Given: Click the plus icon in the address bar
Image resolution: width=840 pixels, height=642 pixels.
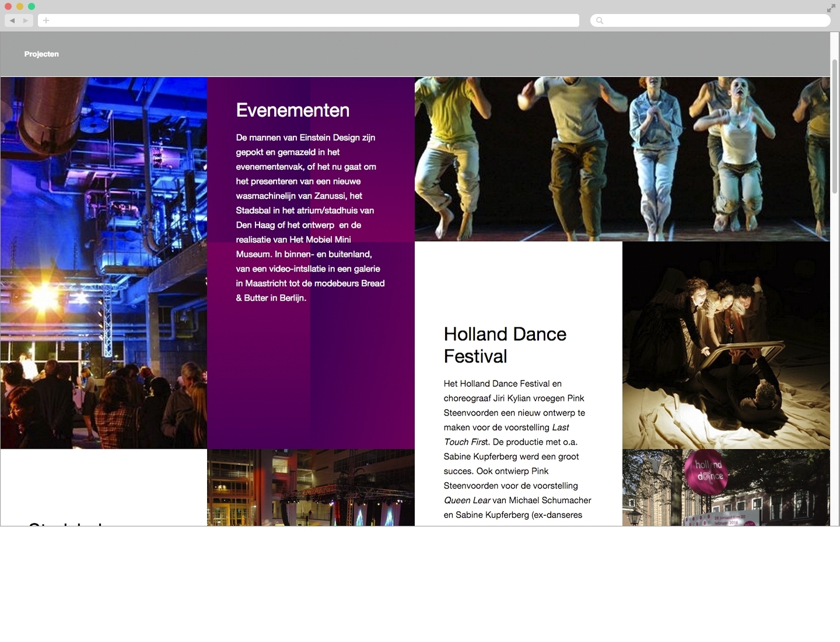Looking at the screenshot, I should coord(46,20).
